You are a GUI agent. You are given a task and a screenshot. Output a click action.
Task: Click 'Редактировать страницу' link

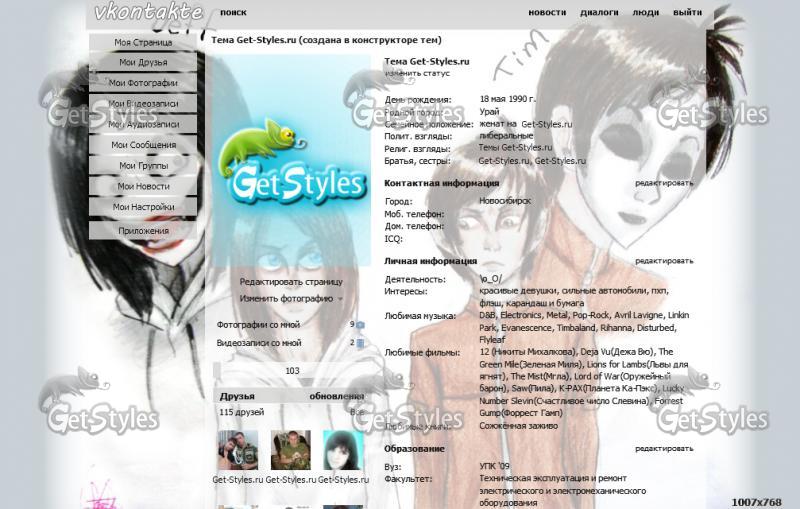[x=291, y=282]
